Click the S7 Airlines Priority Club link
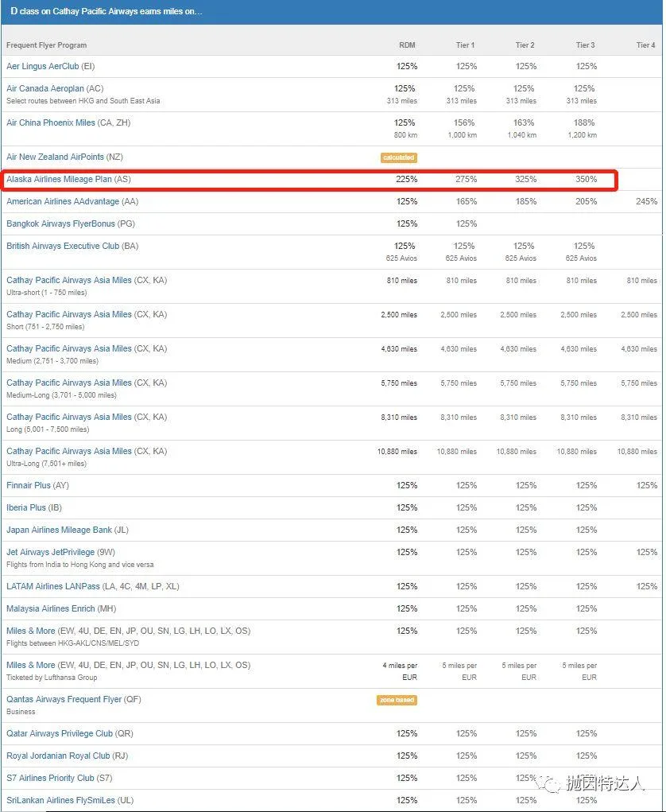 pos(50,778)
